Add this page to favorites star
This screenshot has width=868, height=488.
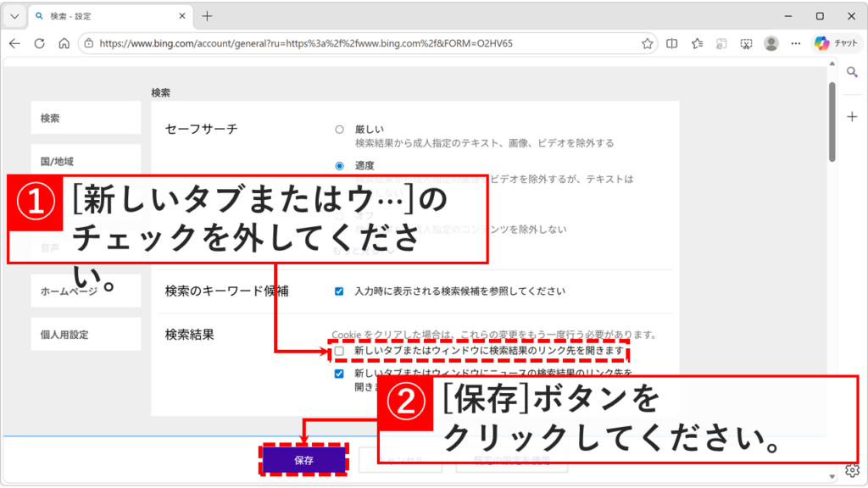[x=647, y=43]
